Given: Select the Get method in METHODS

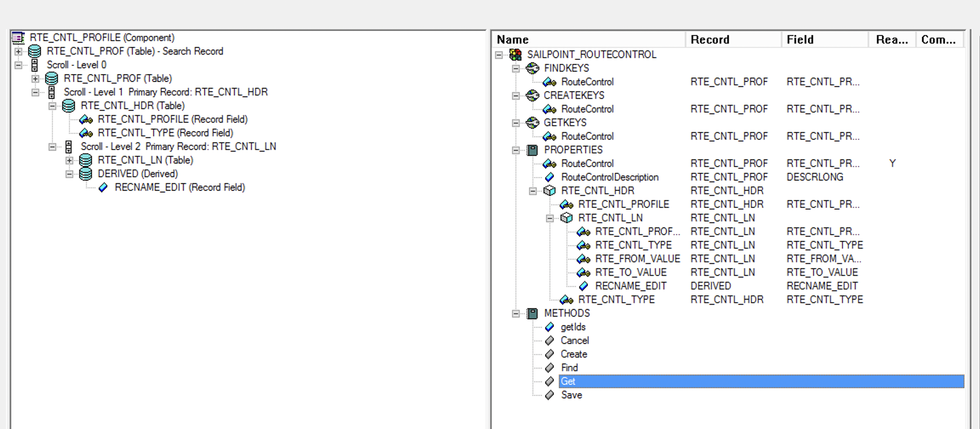Looking at the screenshot, I should pos(568,381).
